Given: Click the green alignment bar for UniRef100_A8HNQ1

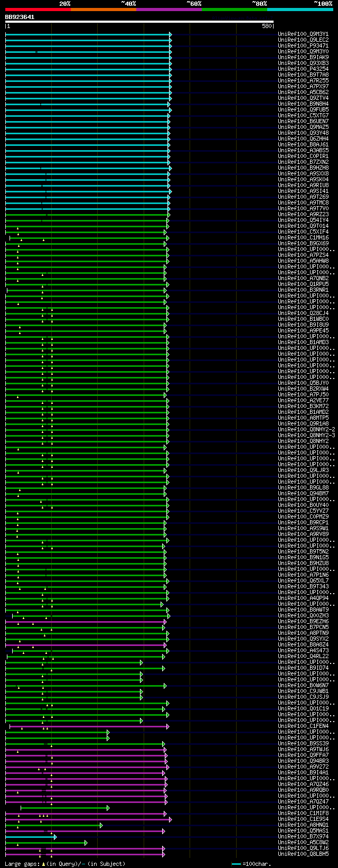Looking at the screenshot, I should pyautogui.click(x=53, y=825).
